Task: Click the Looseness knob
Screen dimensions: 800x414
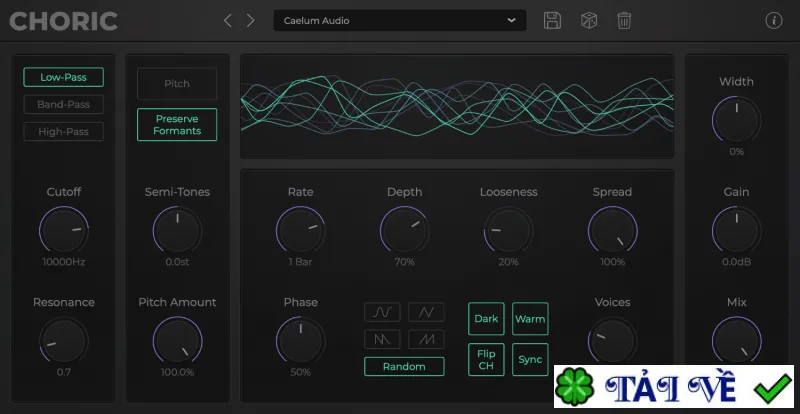Action: coord(509,230)
